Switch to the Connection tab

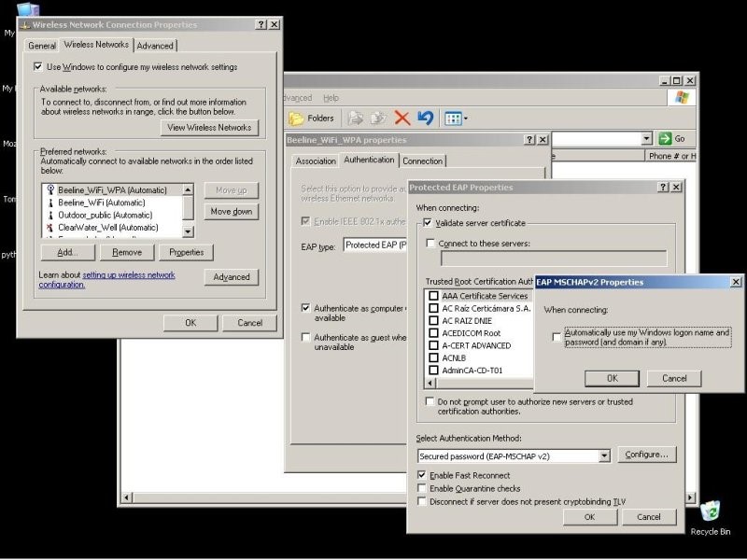[423, 161]
